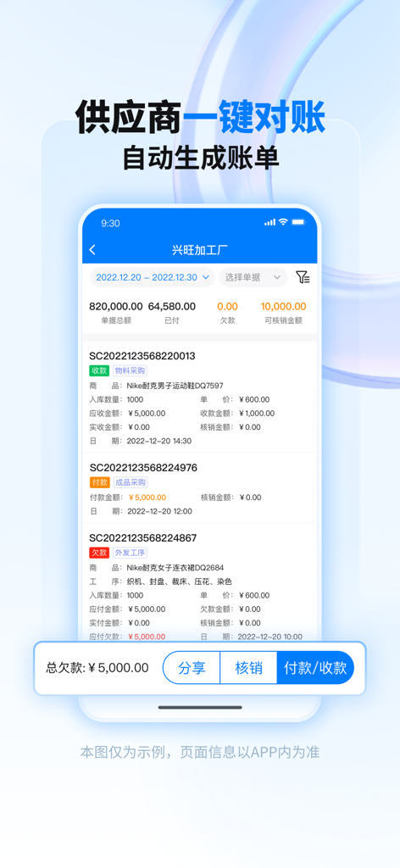Tap the 物料采购 tag
The image size is (400, 868).
click(x=130, y=370)
